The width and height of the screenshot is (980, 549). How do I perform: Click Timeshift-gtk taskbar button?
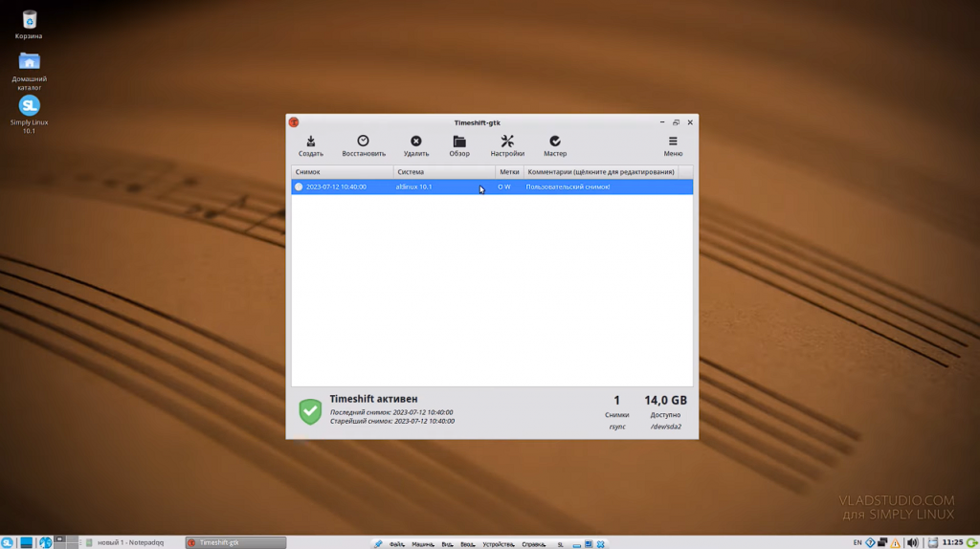pos(235,542)
